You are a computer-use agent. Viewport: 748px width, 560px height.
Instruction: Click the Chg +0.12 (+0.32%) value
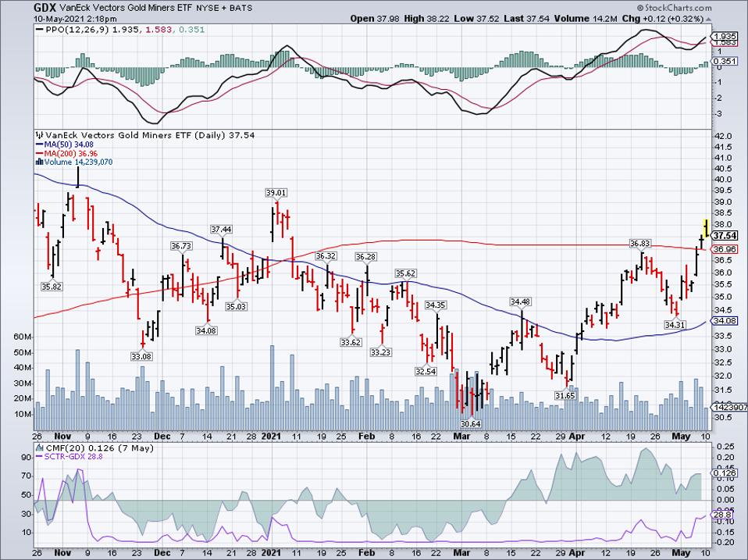tap(663, 19)
